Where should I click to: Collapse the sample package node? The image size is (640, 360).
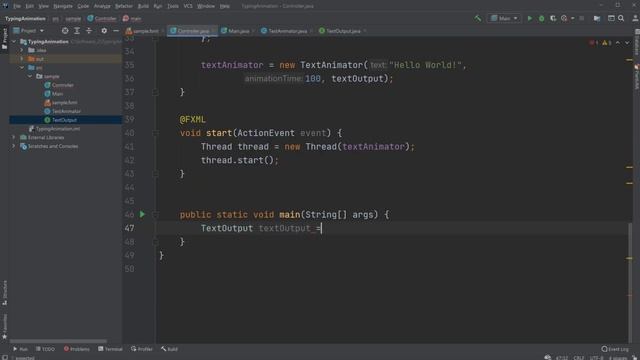tap(30, 76)
